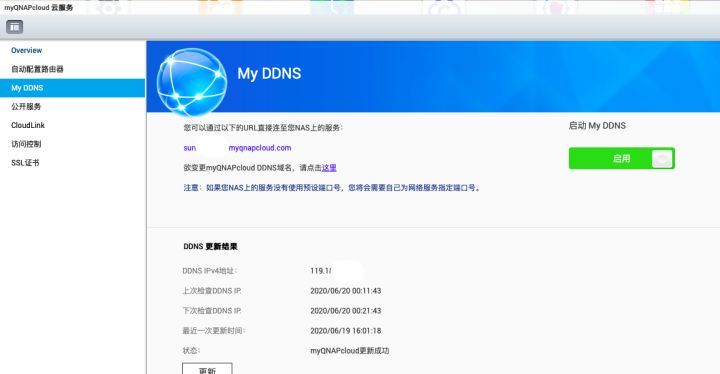
Task: Click last update time 2020/06/19 16:01:18
Action: 345,330
